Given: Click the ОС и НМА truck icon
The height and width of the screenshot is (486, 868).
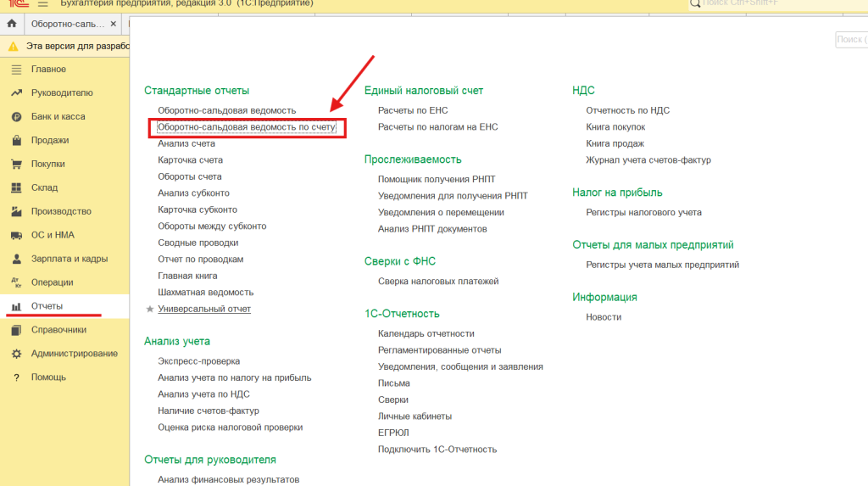Looking at the screenshot, I should pyautogui.click(x=17, y=235).
